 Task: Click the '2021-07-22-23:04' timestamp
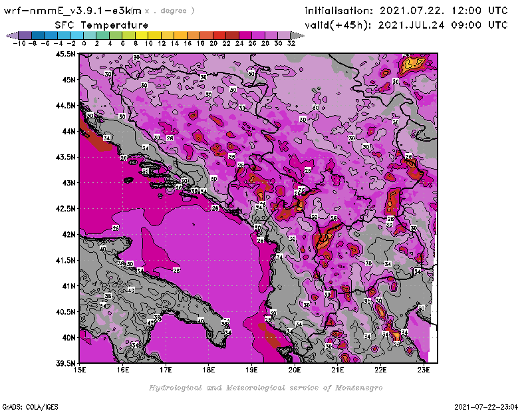486,407
